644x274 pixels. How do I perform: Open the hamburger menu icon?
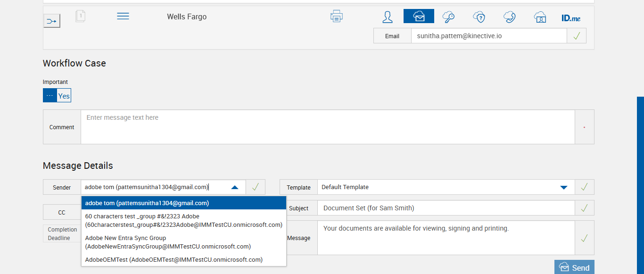point(123,16)
